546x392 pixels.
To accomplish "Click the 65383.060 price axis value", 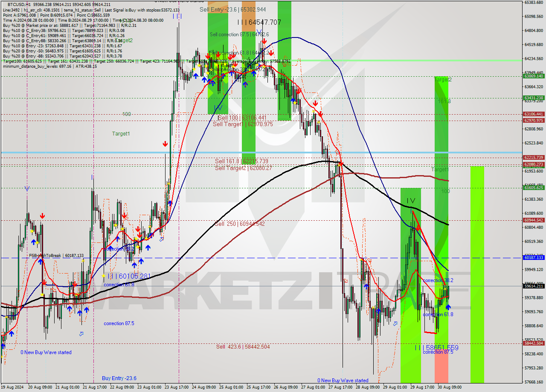I will [534, 3].
